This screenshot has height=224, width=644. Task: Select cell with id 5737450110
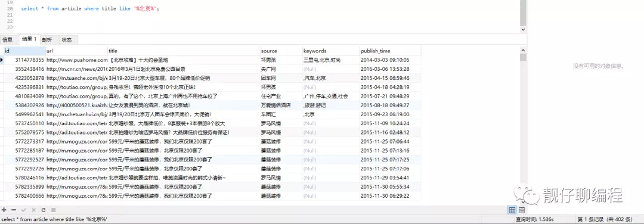tap(24, 123)
